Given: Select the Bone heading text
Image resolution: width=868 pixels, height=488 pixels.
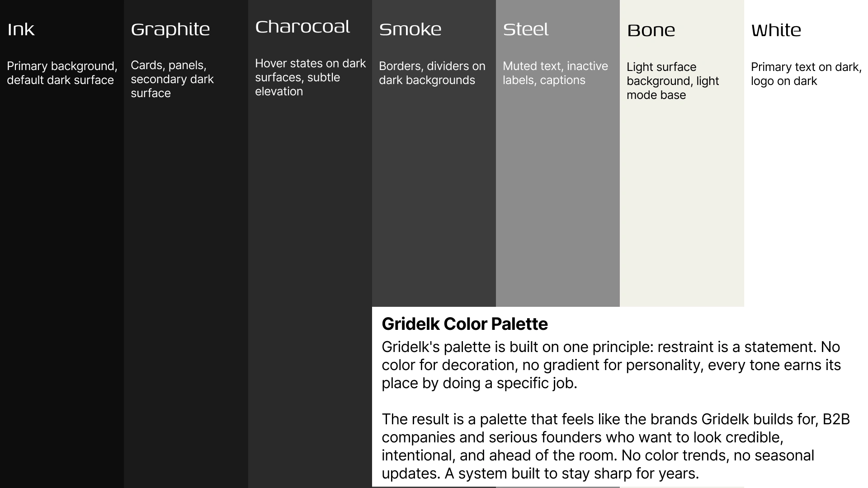Looking at the screenshot, I should [x=651, y=31].
